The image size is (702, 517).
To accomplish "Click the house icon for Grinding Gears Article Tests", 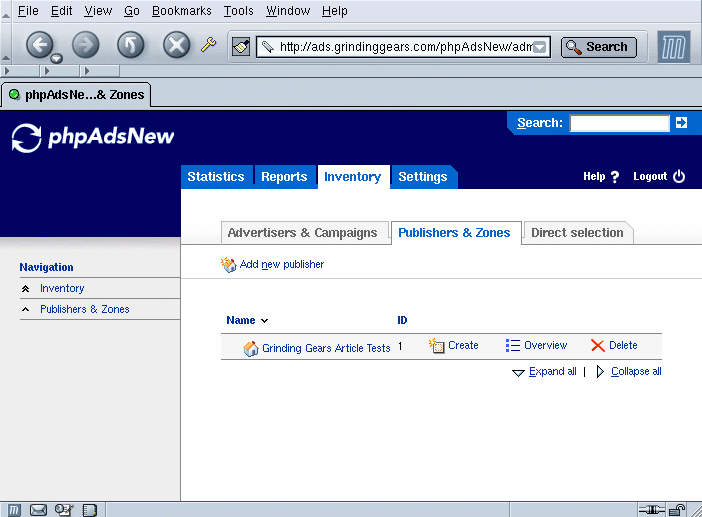I will coord(251,348).
